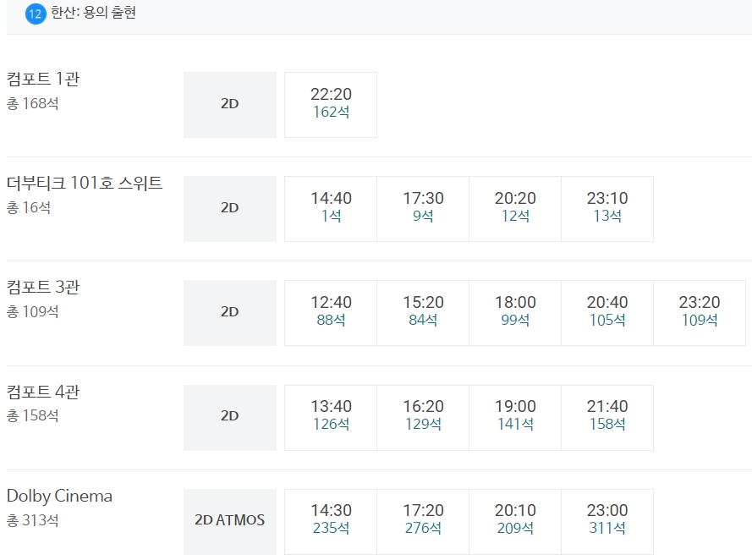This screenshot has height=560, width=752.
Task: Choose the 19:00 showing with 141석
Action: click(515, 418)
